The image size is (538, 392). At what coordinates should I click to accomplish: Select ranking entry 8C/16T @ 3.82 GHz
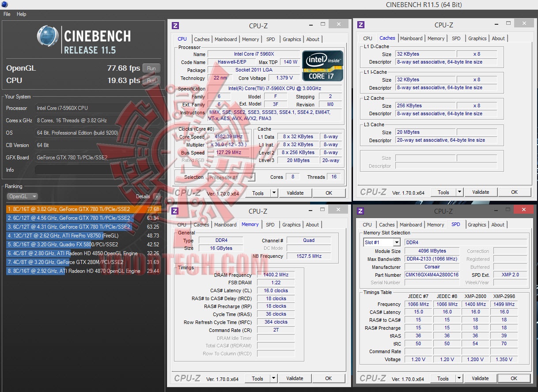coord(83,209)
